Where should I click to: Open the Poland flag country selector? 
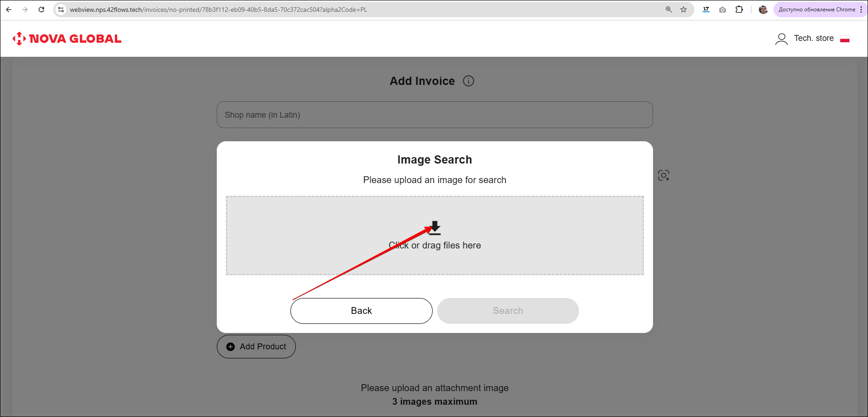tap(845, 39)
